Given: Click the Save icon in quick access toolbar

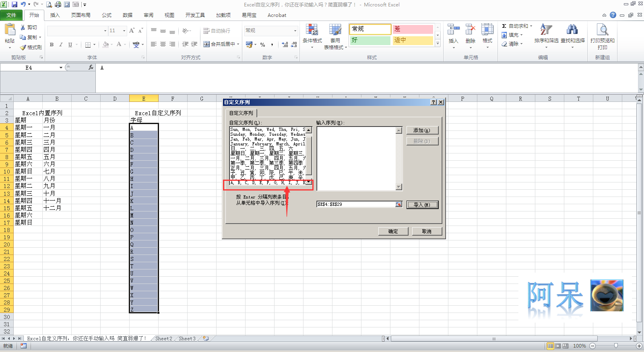Looking at the screenshot, I should [x=14, y=4].
